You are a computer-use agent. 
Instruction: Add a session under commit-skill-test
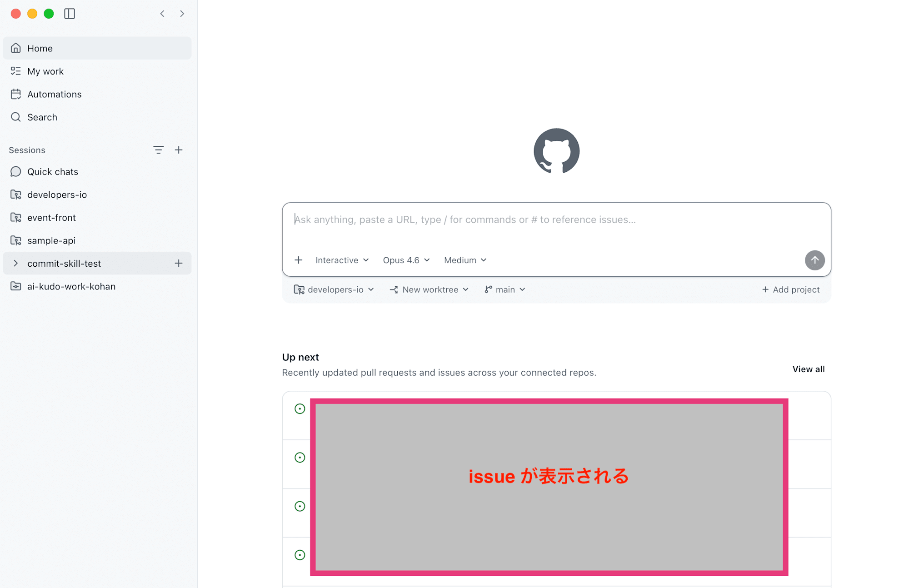179,263
